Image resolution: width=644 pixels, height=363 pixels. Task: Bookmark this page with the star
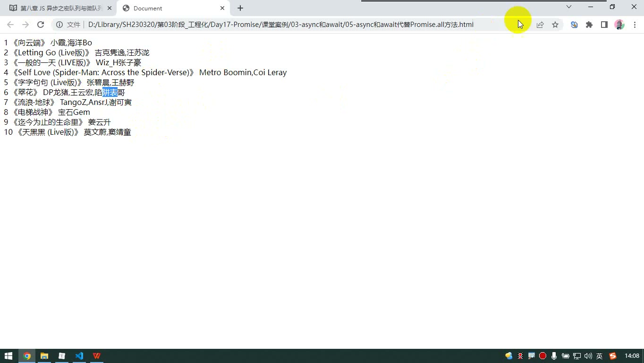point(555,25)
